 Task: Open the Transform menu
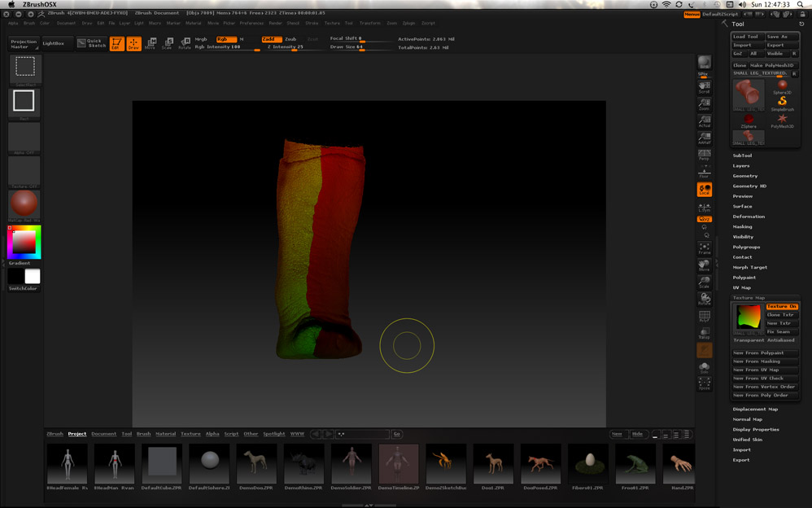pyautogui.click(x=369, y=24)
